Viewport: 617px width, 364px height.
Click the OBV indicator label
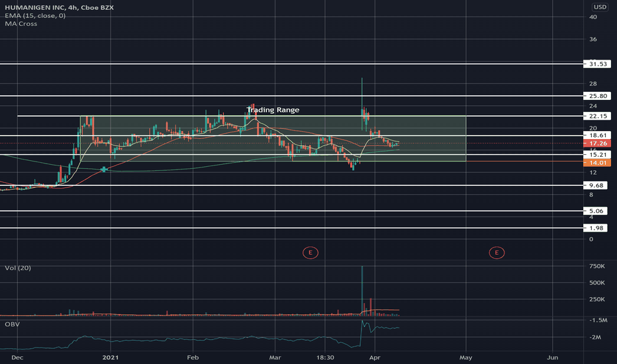[12, 324]
